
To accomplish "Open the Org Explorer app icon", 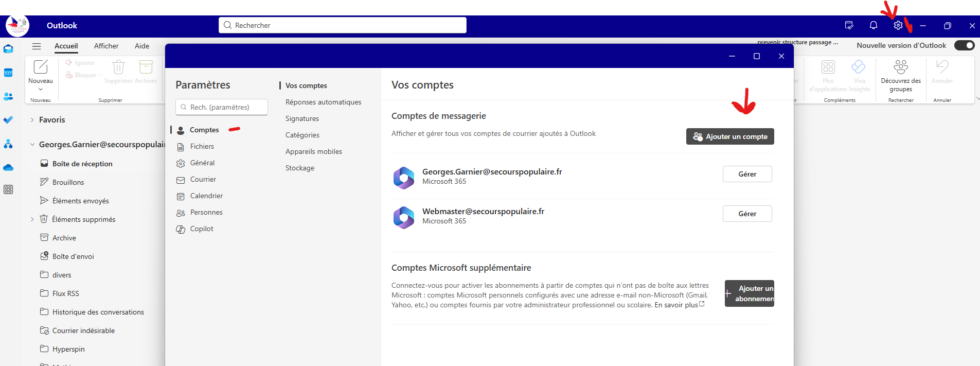I will (x=8, y=144).
